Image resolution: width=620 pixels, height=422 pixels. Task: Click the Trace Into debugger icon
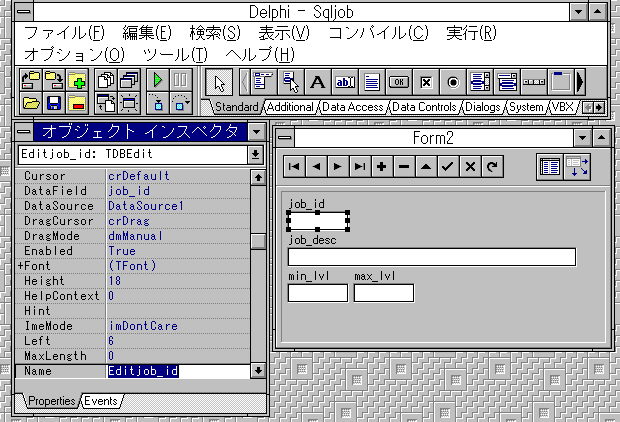(158, 103)
